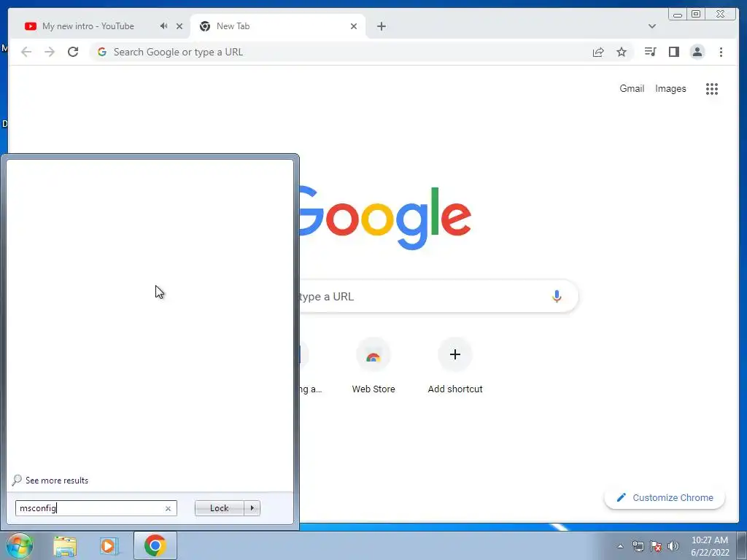
Task: Open the clock showing 10:27 AM
Action: coord(710,546)
